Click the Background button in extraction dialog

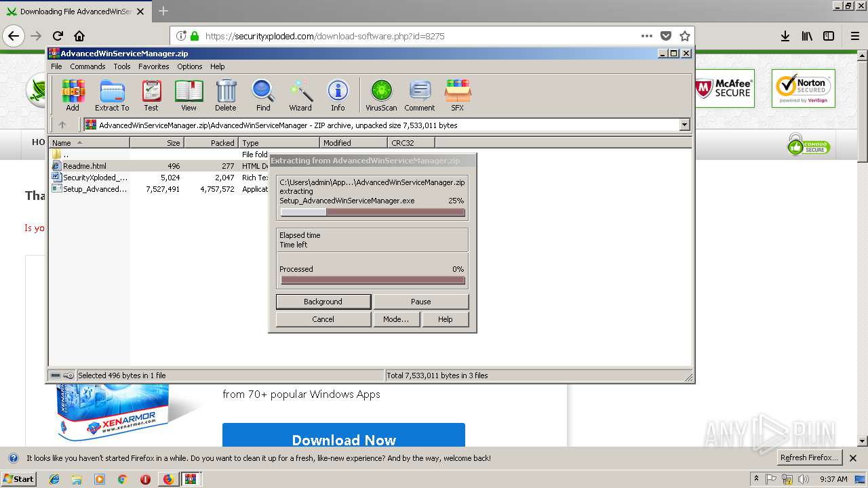click(x=323, y=302)
